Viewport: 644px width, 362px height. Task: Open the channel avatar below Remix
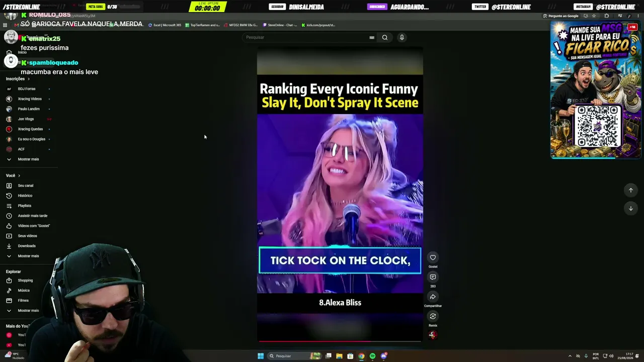(433, 334)
